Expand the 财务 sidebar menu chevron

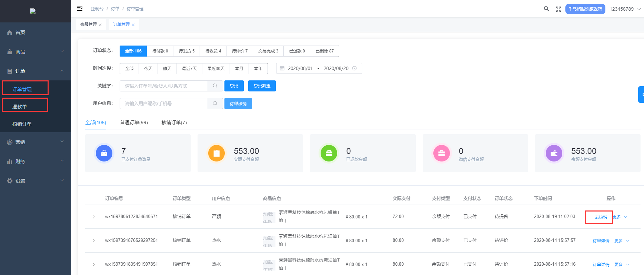62,161
